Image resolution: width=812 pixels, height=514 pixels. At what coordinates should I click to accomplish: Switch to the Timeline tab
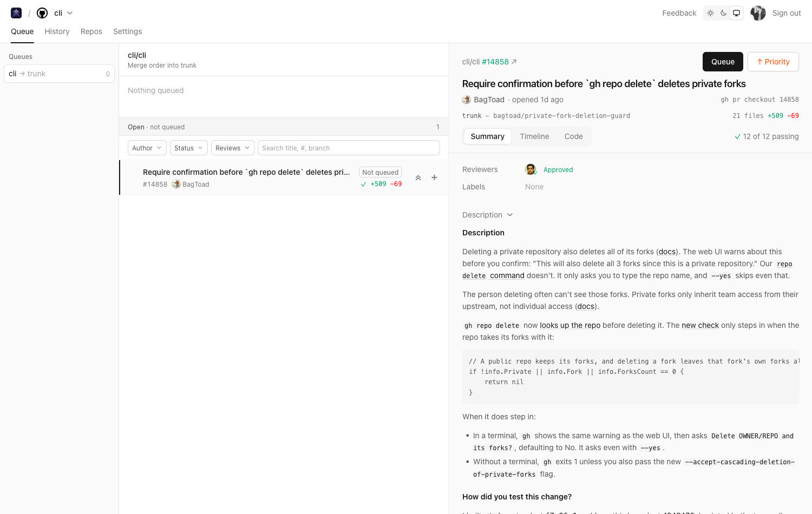pos(534,136)
